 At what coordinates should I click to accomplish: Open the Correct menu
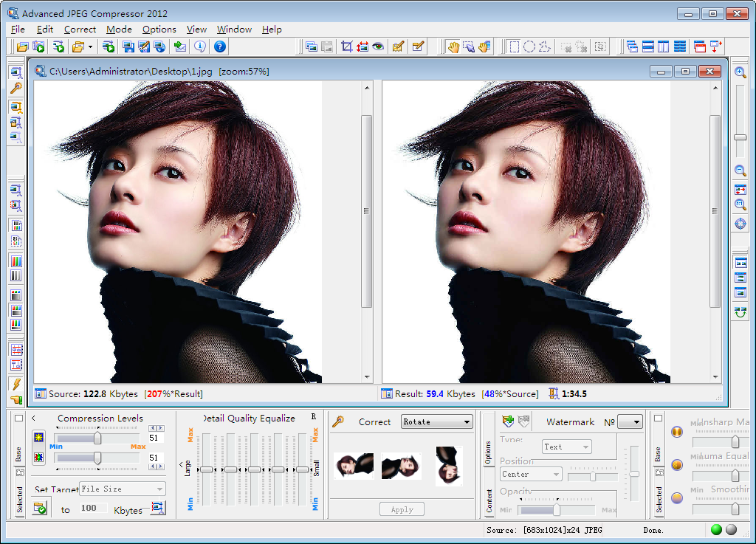point(80,30)
